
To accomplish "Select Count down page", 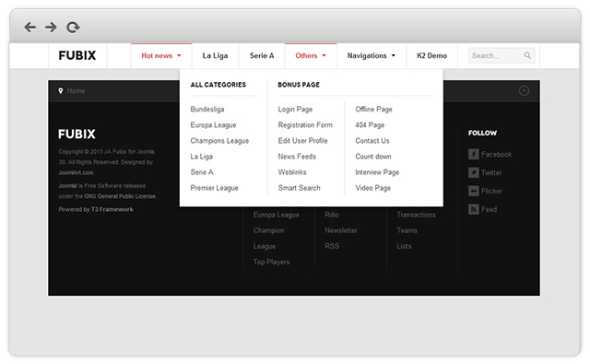I will pos(373,157).
